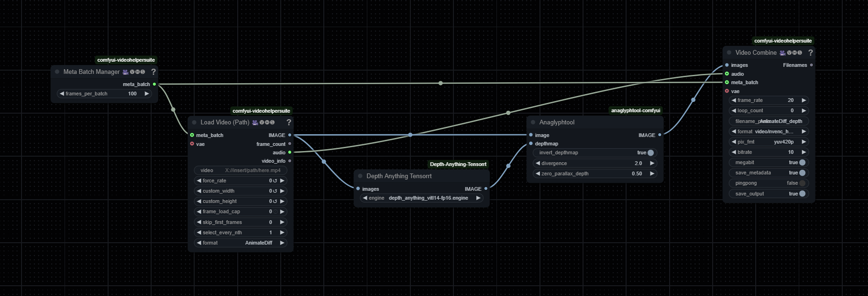Collapse the Depth Anything Tensorrt node dot
Viewport: 868px width, 296px height.
(360, 176)
